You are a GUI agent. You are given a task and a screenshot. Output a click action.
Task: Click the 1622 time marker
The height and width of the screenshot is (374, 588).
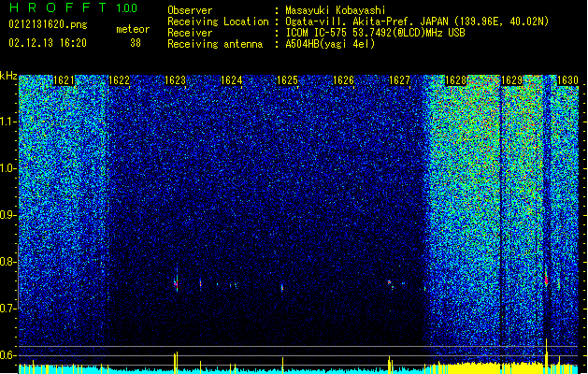119,80
